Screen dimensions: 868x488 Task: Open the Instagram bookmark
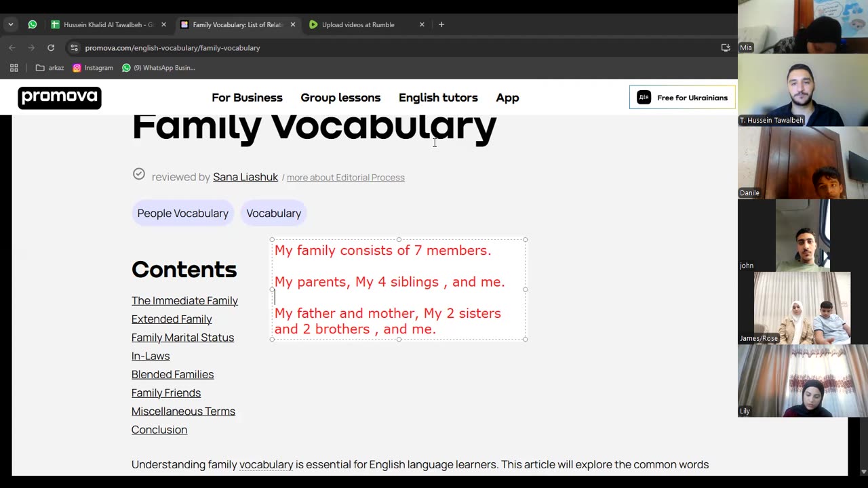point(93,68)
